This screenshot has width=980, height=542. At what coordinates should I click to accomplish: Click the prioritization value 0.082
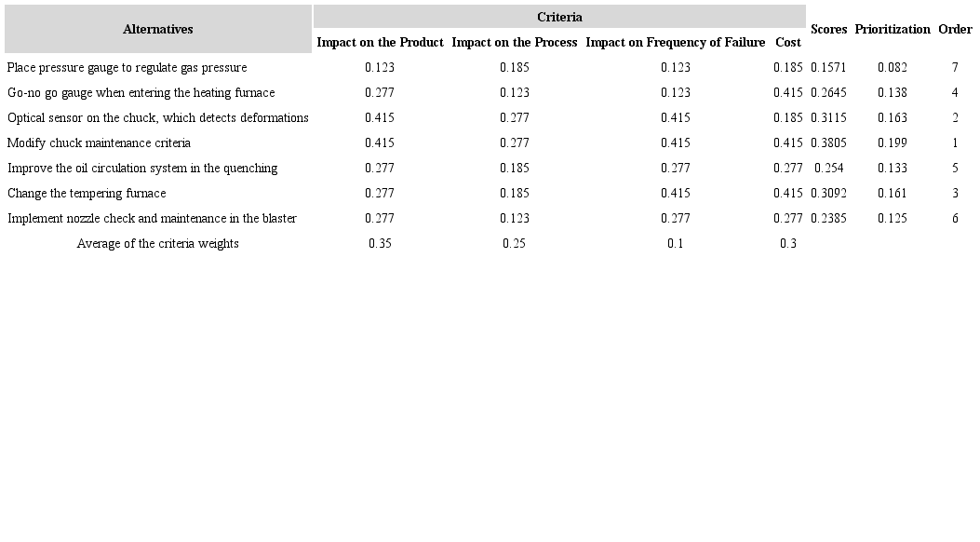pos(893,67)
